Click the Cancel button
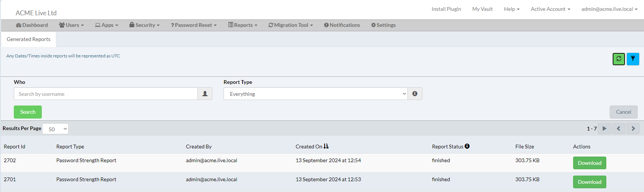 pos(623,112)
